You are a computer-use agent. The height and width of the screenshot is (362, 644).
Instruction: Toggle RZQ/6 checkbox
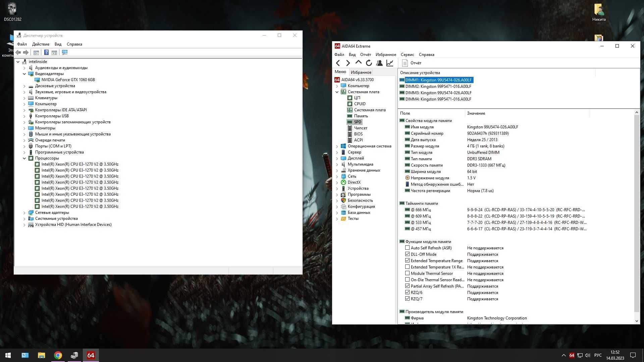(407, 292)
